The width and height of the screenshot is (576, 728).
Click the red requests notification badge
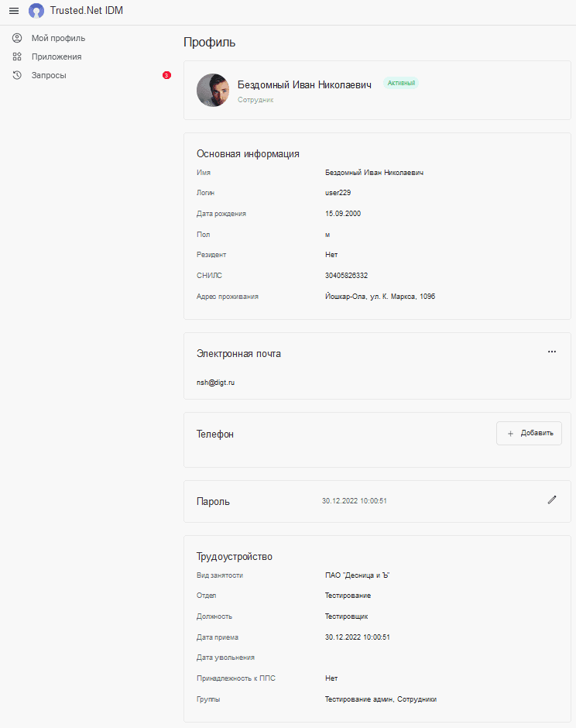point(166,75)
